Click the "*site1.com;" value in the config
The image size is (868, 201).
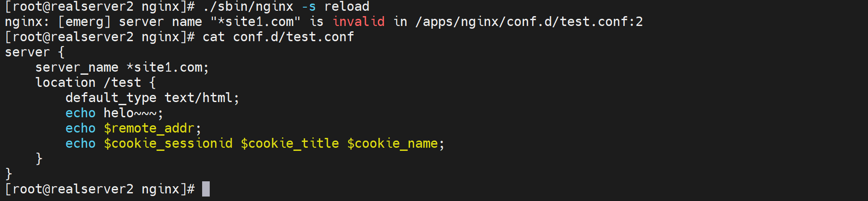coord(168,67)
